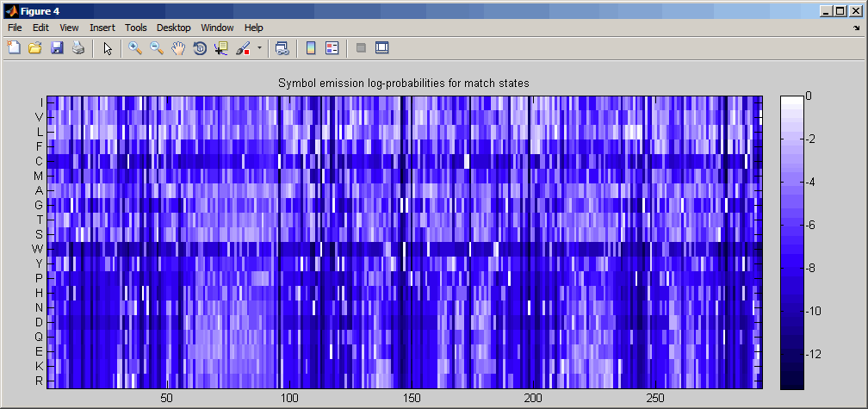868x409 pixels.
Task: Save the figure with the floppy disk icon
Action: (57, 48)
